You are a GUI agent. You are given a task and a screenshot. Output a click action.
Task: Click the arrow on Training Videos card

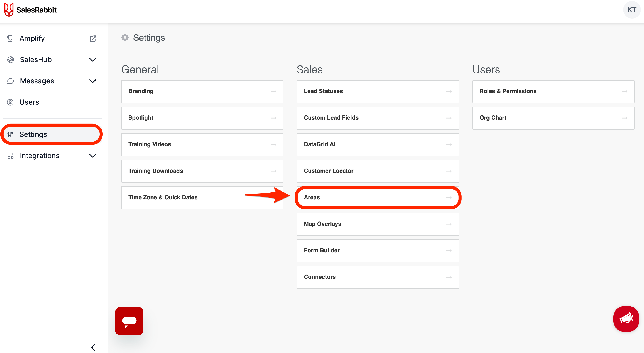pyautogui.click(x=273, y=144)
